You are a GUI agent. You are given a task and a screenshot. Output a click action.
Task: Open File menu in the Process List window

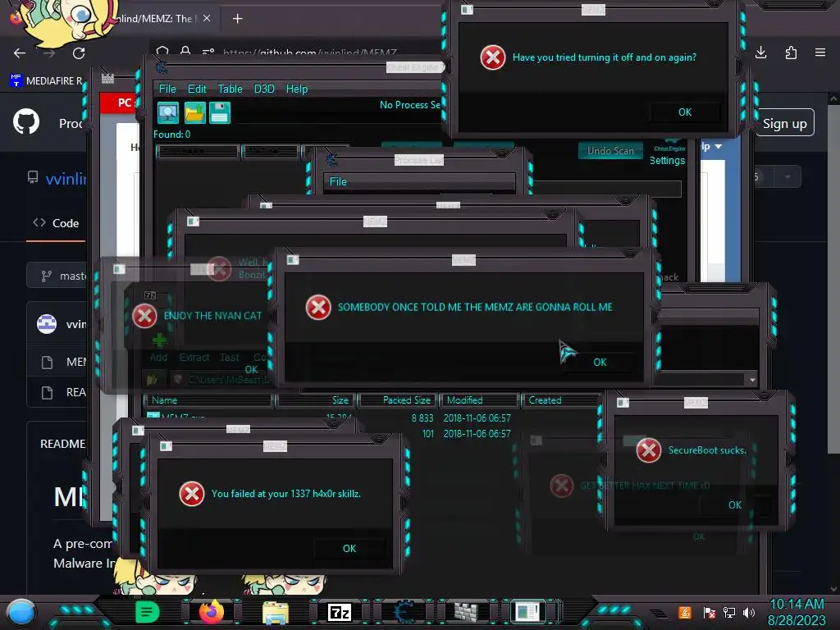(x=338, y=181)
